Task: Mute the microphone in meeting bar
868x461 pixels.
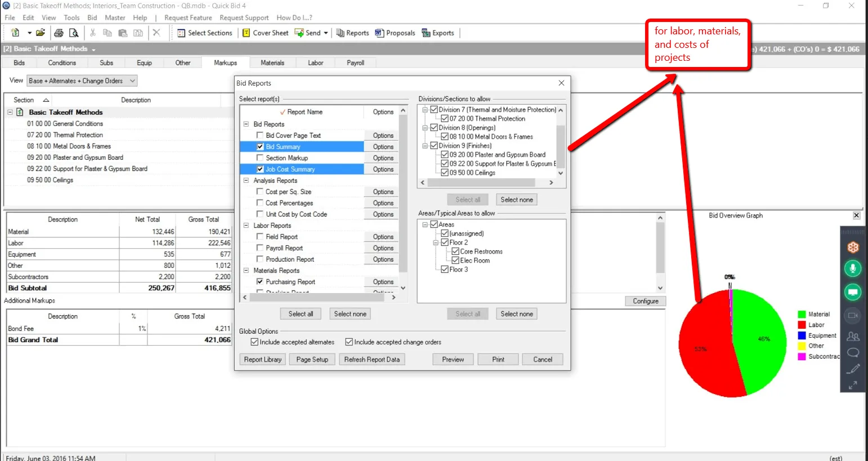Action: (853, 268)
